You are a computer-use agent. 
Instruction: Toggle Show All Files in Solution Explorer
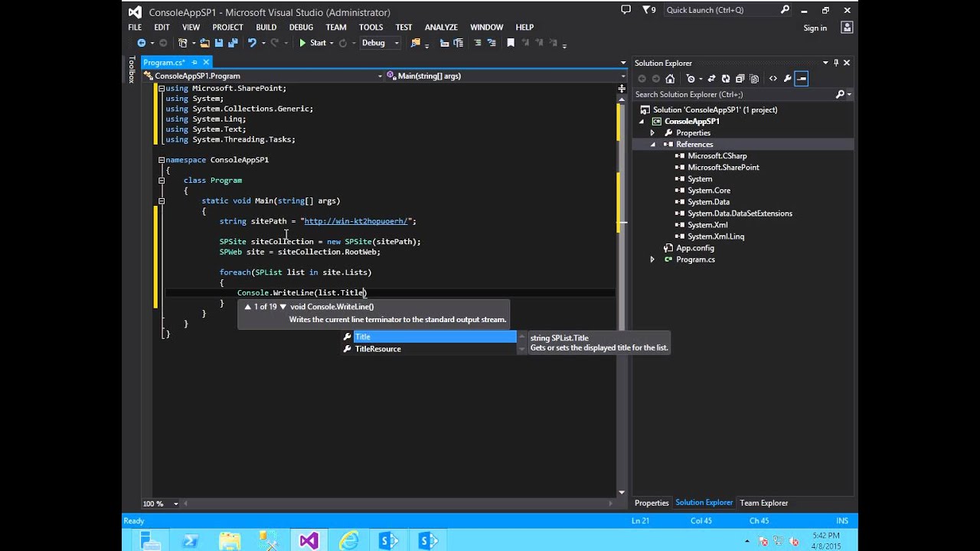[754, 79]
